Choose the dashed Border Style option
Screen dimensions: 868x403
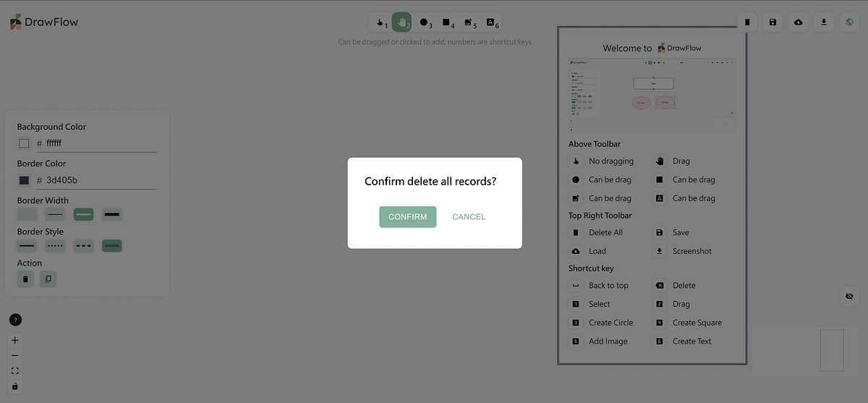(x=83, y=246)
